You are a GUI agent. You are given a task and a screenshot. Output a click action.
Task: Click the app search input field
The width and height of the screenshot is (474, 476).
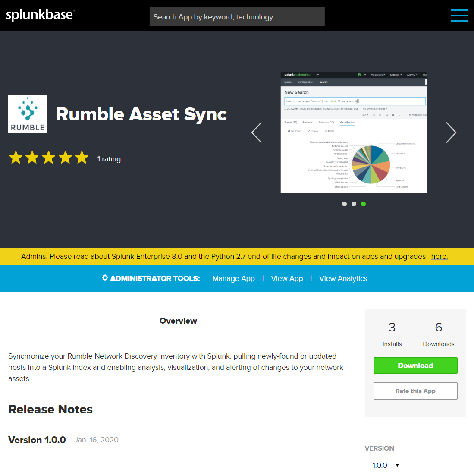237,16
